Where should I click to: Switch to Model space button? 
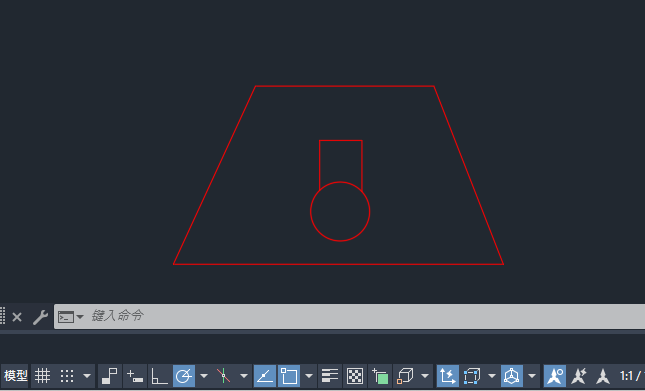click(16, 376)
